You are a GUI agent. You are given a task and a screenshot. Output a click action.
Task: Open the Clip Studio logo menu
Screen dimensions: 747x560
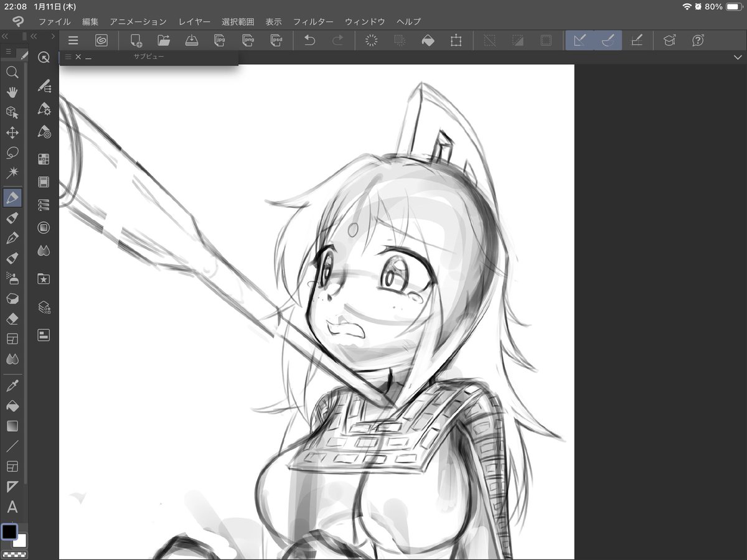point(18,22)
